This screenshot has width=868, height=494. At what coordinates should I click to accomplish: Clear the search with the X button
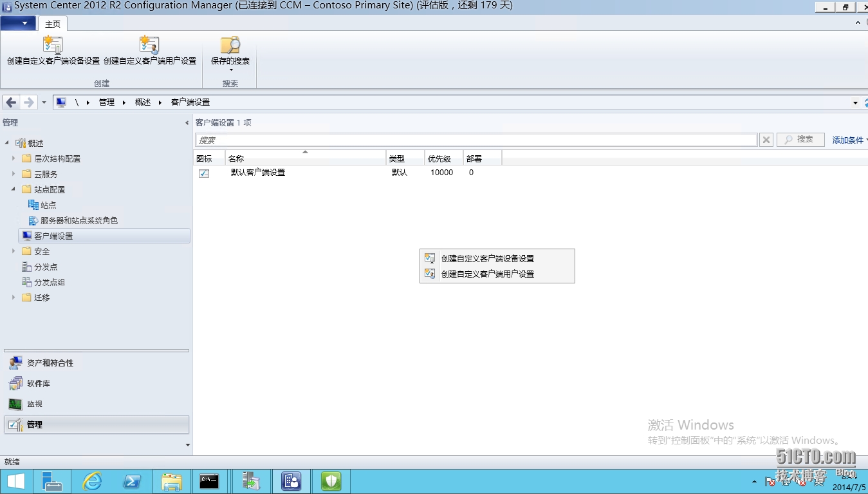766,140
